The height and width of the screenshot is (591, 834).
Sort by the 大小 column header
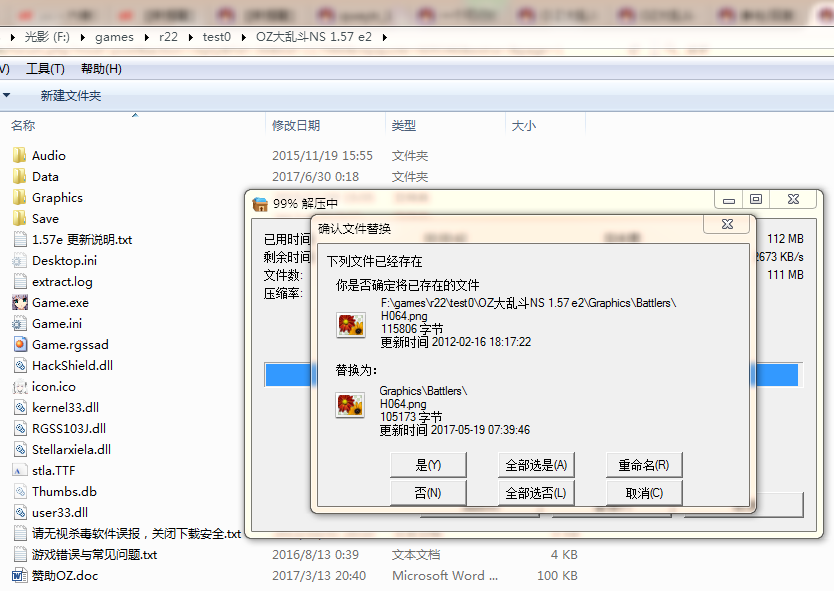[x=524, y=126]
